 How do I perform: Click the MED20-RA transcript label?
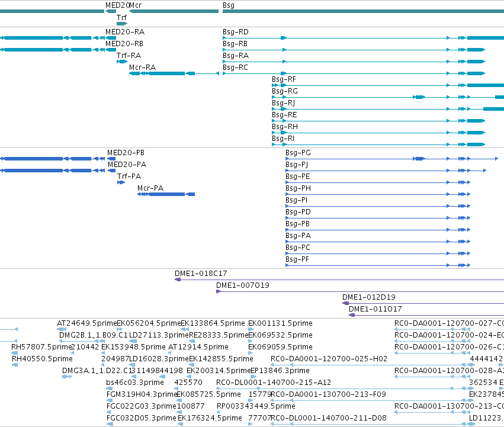[x=125, y=32]
